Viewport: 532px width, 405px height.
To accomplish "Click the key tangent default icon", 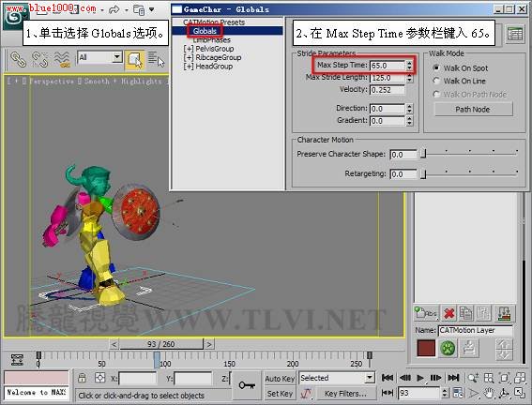I will [x=307, y=394].
